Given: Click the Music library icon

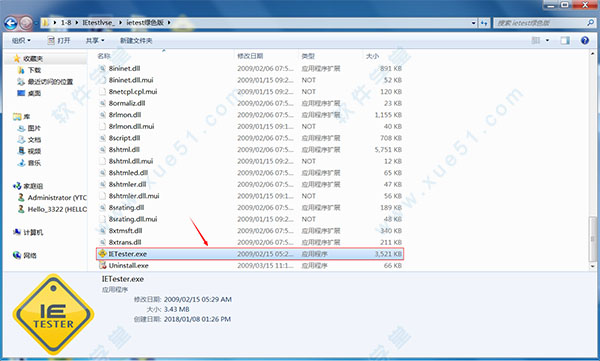Looking at the screenshot, I should point(21,163).
